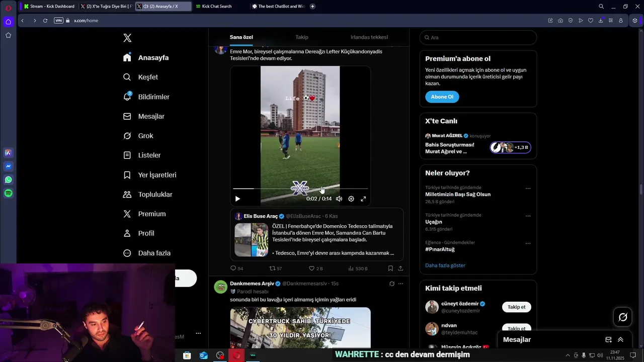644x362 pixels.
Task: Open video settings gear
Action: pos(351,199)
